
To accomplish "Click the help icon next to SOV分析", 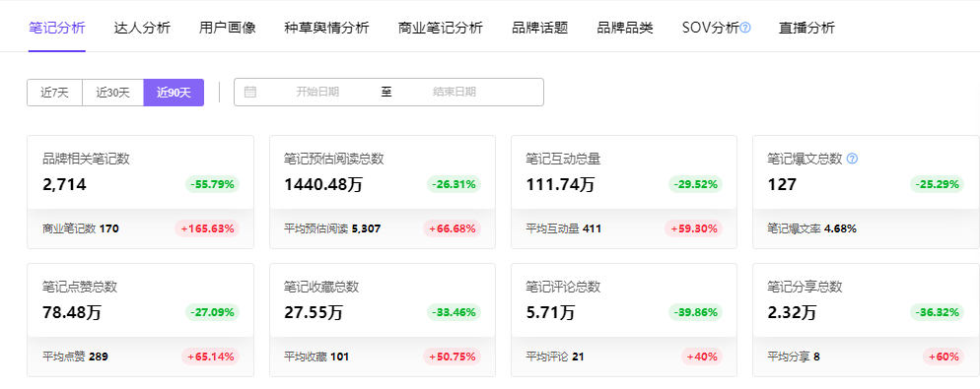I will pyautogui.click(x=745, y=29).
